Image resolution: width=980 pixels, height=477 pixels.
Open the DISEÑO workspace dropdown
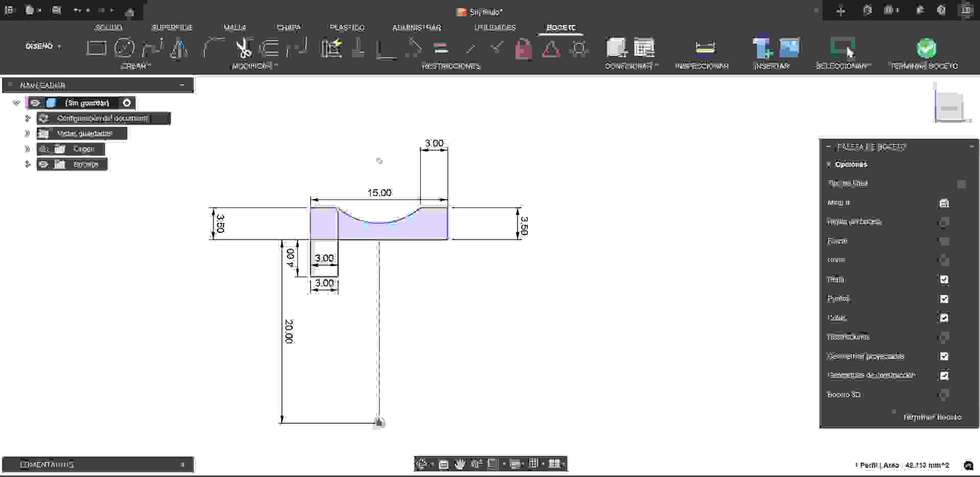pyautogui.click(x=43, y=46)
